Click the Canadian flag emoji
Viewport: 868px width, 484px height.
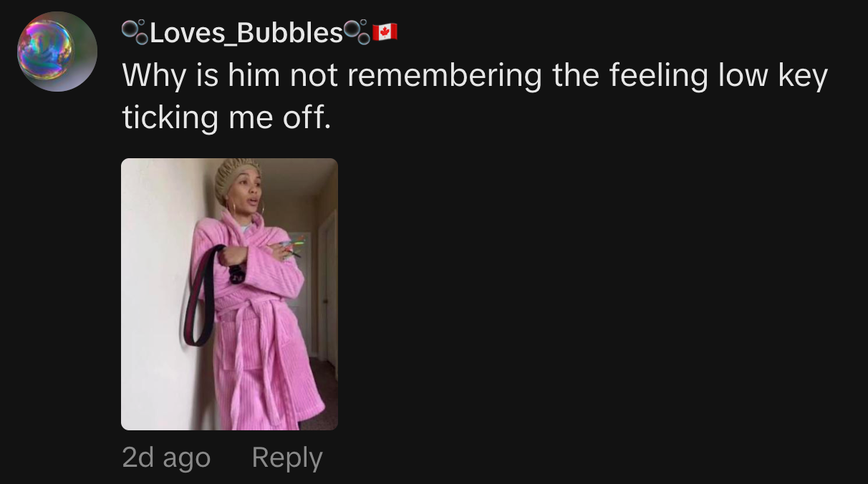pos(385,32)
